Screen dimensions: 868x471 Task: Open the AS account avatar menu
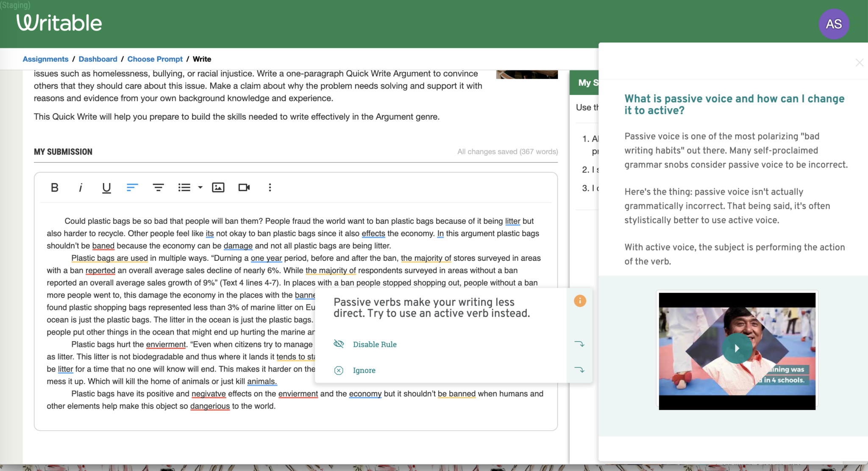[x=833, y=24]
